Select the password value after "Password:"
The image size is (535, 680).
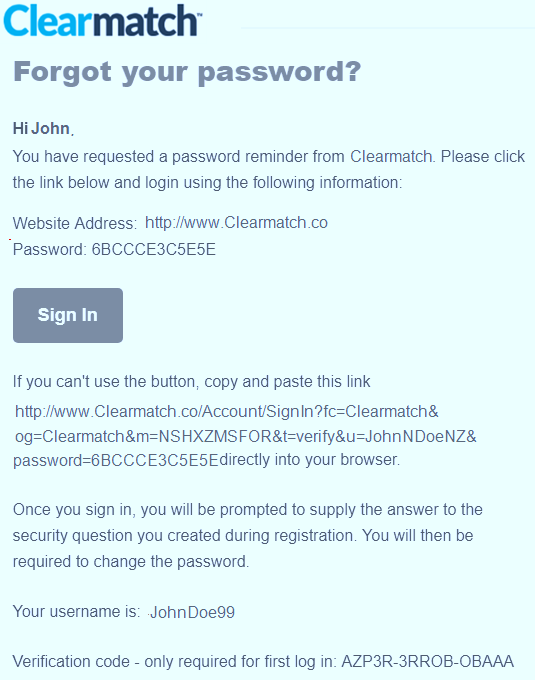[153, 249]
